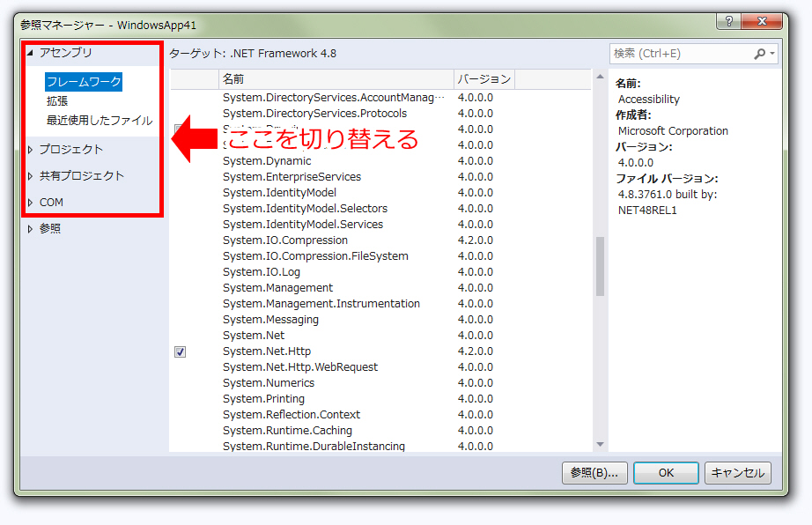This screenshot has width=812, height=525.
Task: Expand the プロジェクト node
Action: [x=30, y=150]
